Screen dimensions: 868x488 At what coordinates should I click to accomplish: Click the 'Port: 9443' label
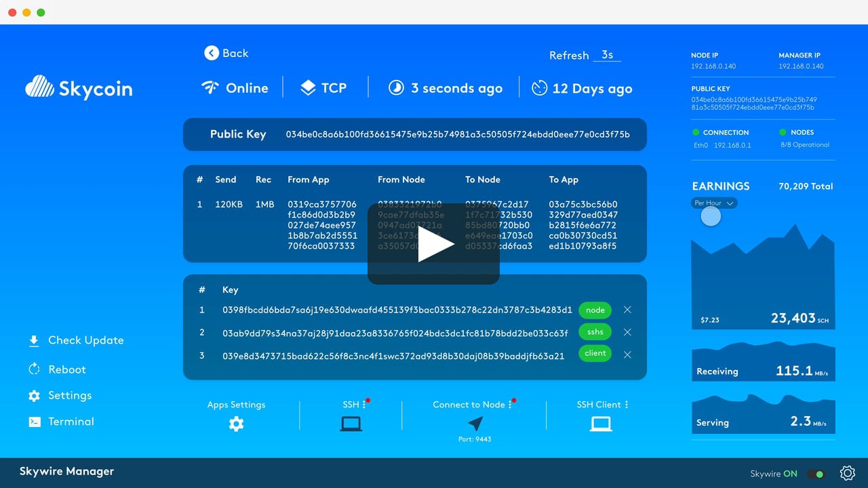pyautogui.click(x=475, y=439)
